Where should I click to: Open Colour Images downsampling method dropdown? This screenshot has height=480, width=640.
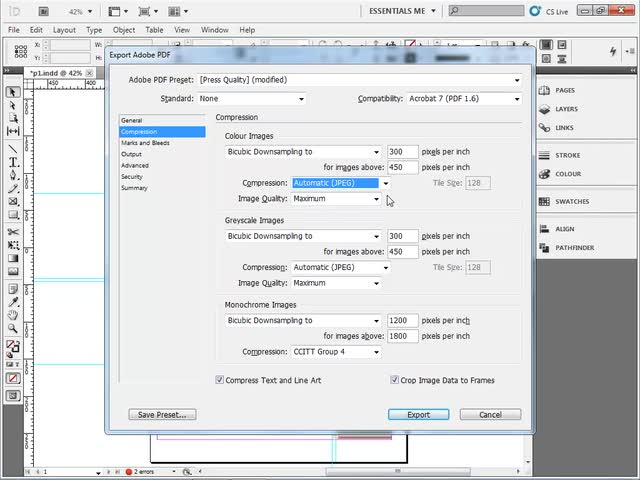(x=303, y=152)
